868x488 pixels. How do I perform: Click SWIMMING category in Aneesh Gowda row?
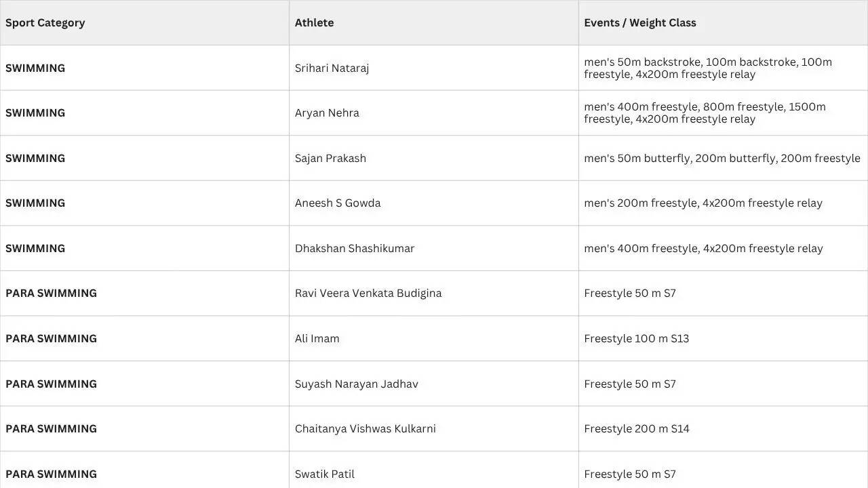tap(144, 203)
